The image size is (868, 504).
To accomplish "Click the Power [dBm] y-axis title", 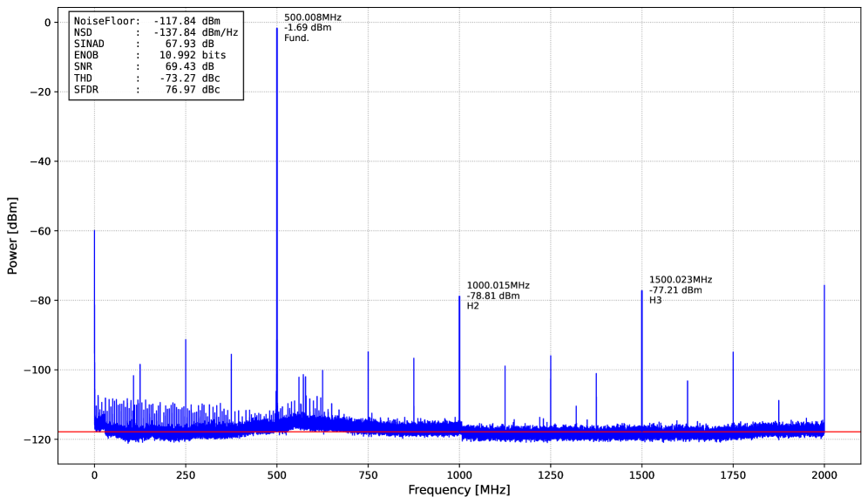I will click(x=12, y=235).
